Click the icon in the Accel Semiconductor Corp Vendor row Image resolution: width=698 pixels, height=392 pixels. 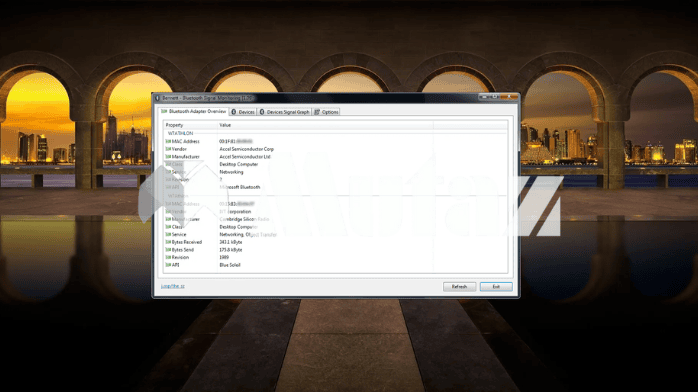(x=168, y=149)
